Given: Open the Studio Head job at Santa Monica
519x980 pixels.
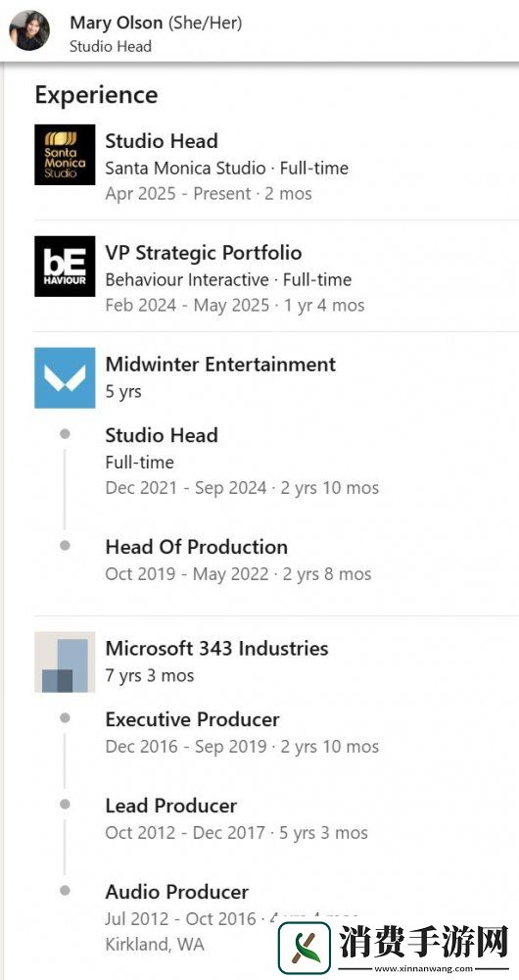Looking at the screenshot, I should click(162, 140).
